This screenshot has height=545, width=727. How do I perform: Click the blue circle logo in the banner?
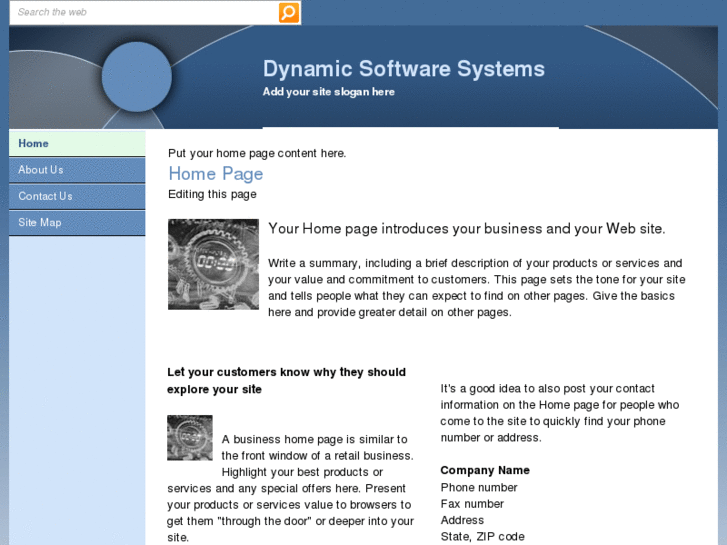coord(137,77)
